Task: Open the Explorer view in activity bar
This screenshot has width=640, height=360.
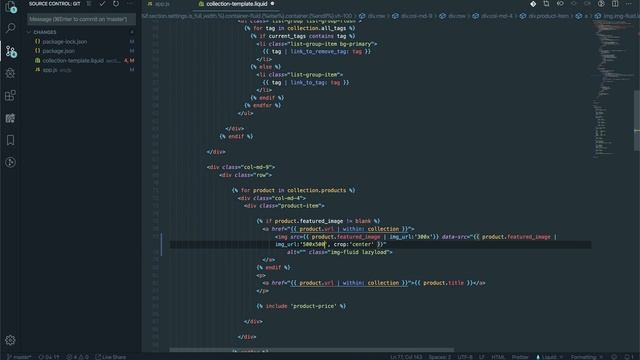Action: pos(10,7)
